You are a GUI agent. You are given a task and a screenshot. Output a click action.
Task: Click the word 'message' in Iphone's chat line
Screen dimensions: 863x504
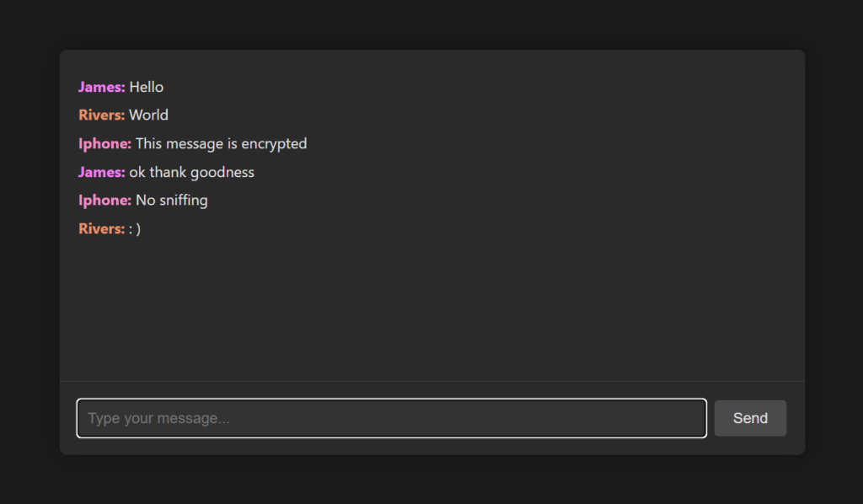click(x=195, y=143)
